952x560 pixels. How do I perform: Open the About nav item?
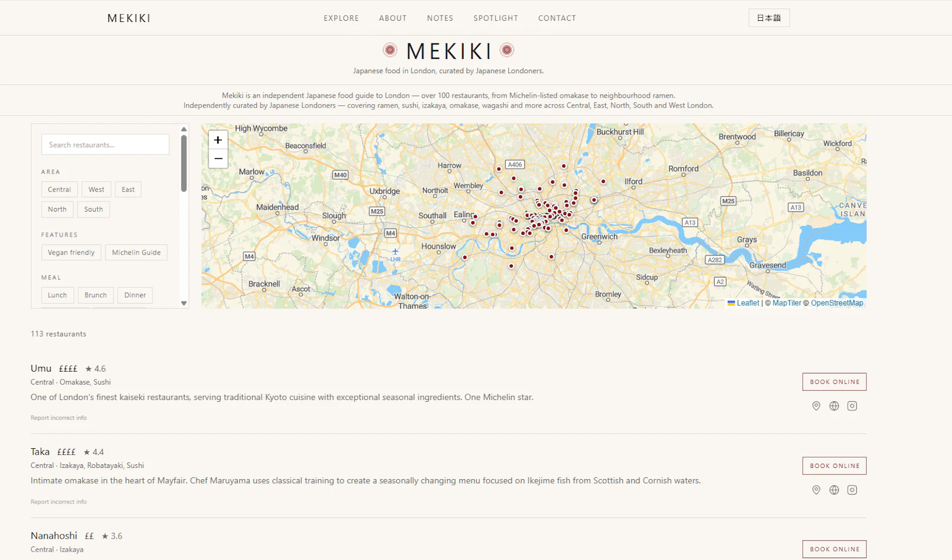(x=393, y=18)
